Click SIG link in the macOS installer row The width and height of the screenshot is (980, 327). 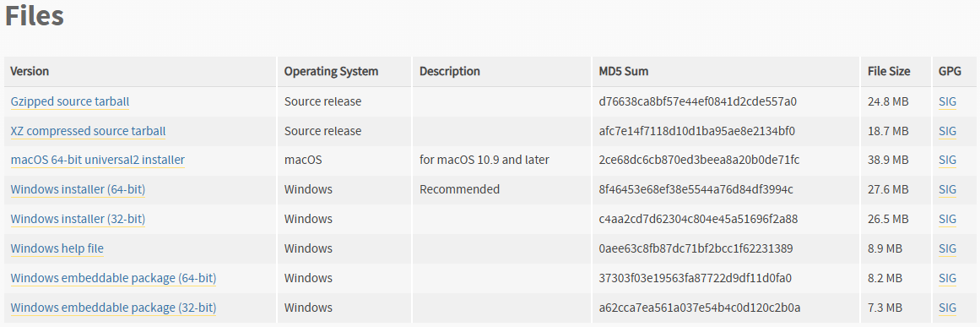coord(947,160)
